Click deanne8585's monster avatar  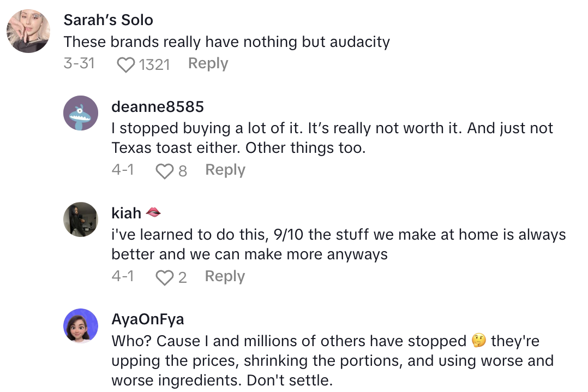coord(81,113)
